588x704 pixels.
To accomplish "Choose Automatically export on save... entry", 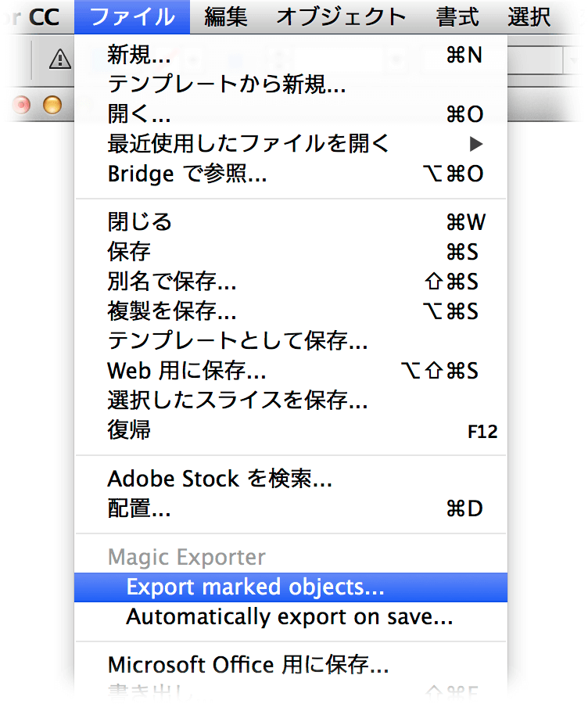I will click(289, 616).
